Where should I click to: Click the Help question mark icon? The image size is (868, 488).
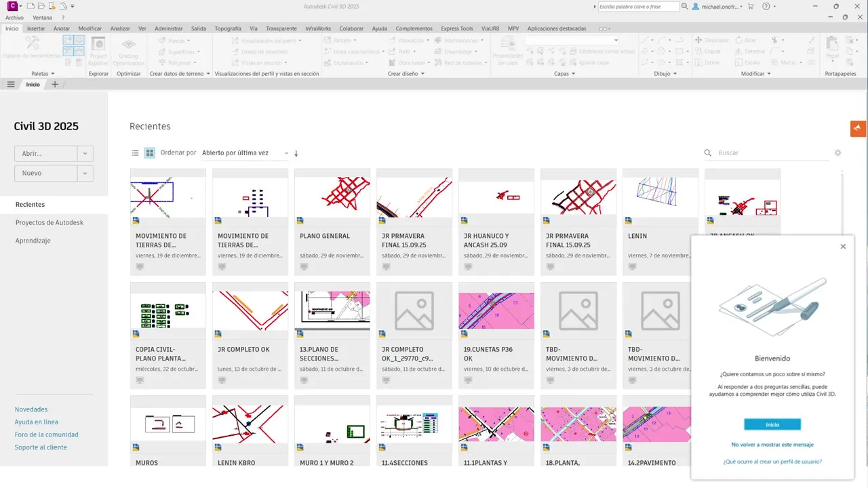point(766,6)
